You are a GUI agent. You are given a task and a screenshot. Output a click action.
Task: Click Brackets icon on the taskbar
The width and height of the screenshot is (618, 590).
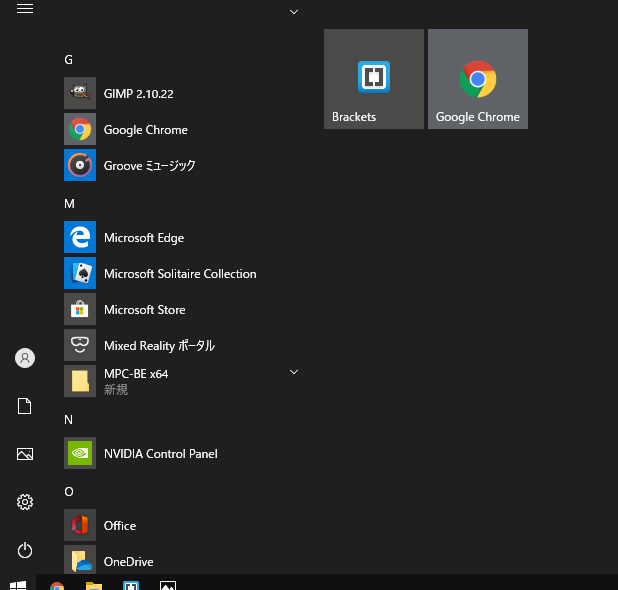[131, 585]
